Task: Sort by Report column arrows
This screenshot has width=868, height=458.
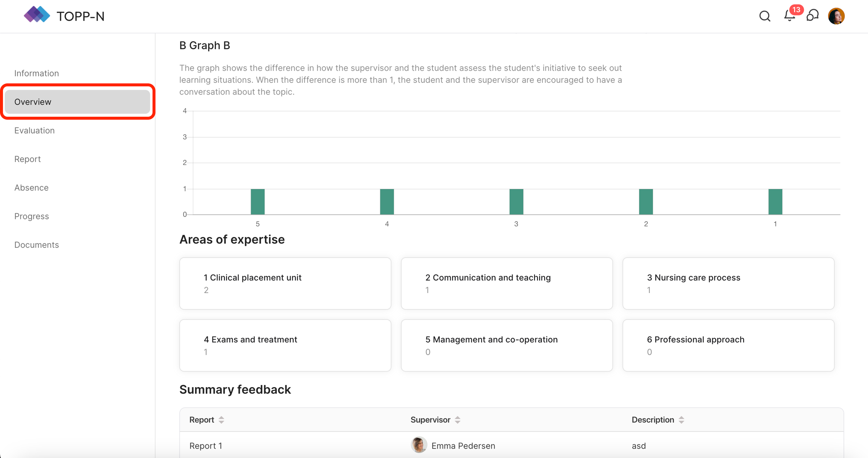Action: (x=222, y=420)
